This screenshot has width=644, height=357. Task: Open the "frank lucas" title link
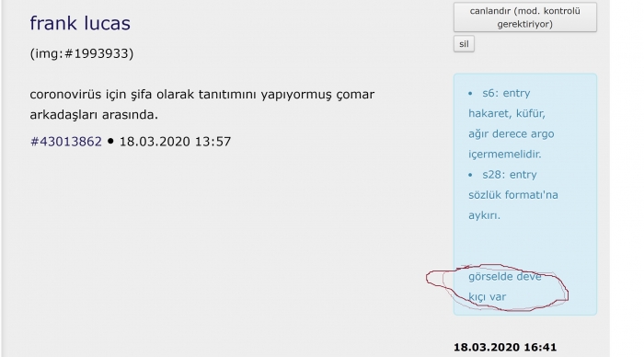pyautogui.click(x=80, y=23)
